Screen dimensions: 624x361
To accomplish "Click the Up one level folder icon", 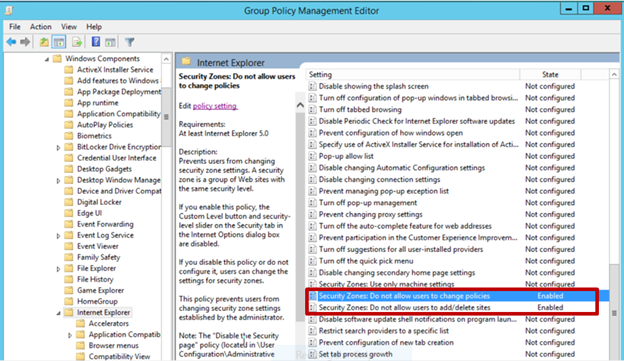I will 44,42.
